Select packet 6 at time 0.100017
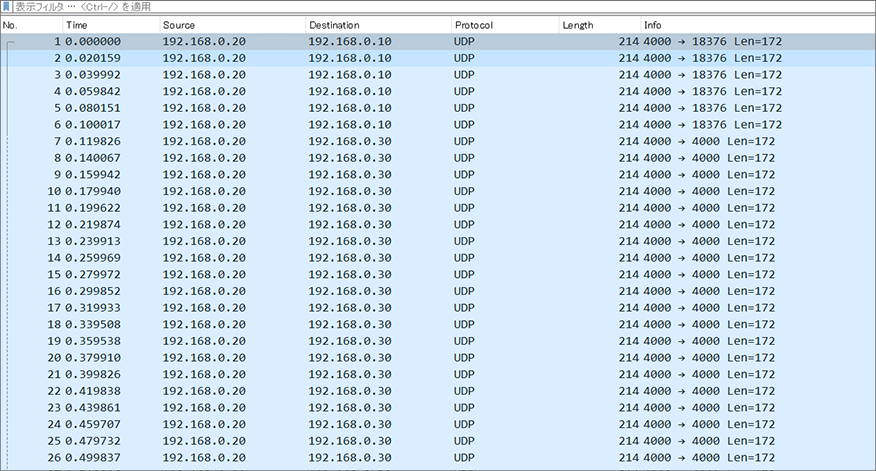The image size is (876, 471). pos(438,125)
